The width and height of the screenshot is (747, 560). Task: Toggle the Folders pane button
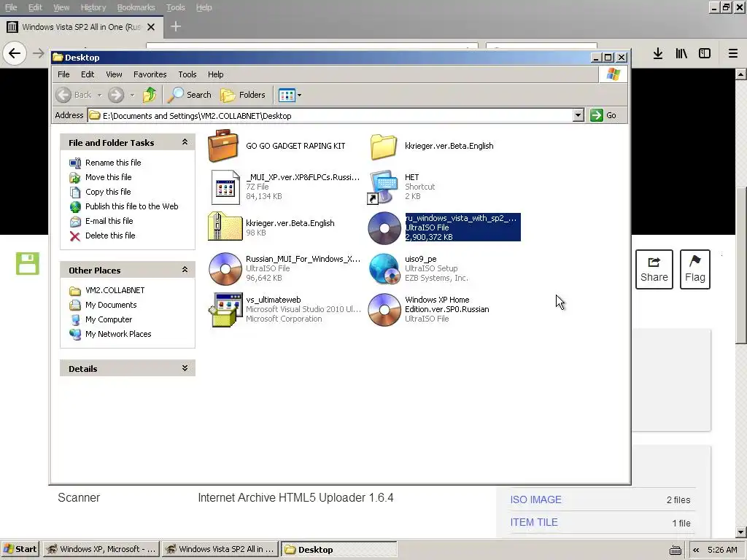pos(243,95)
